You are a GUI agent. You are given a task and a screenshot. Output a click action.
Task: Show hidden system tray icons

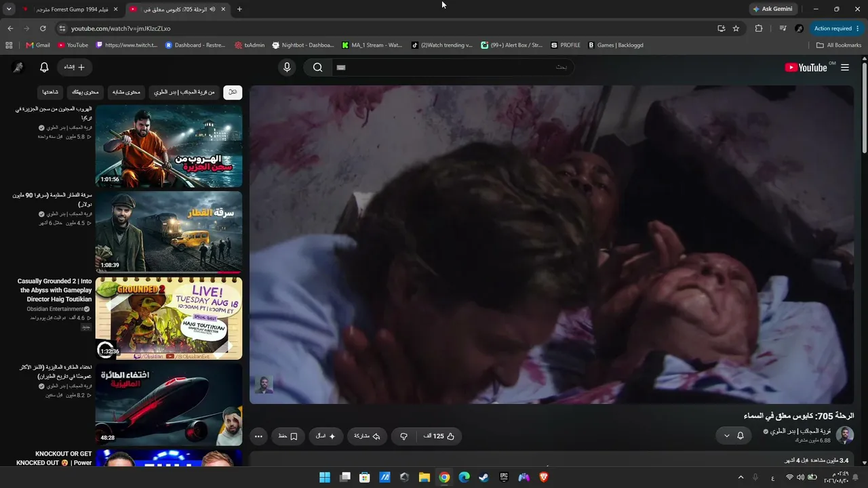741,478
